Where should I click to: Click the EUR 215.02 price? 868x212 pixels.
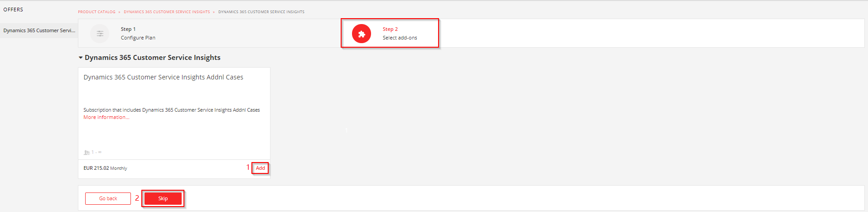(x=96, y=168)
